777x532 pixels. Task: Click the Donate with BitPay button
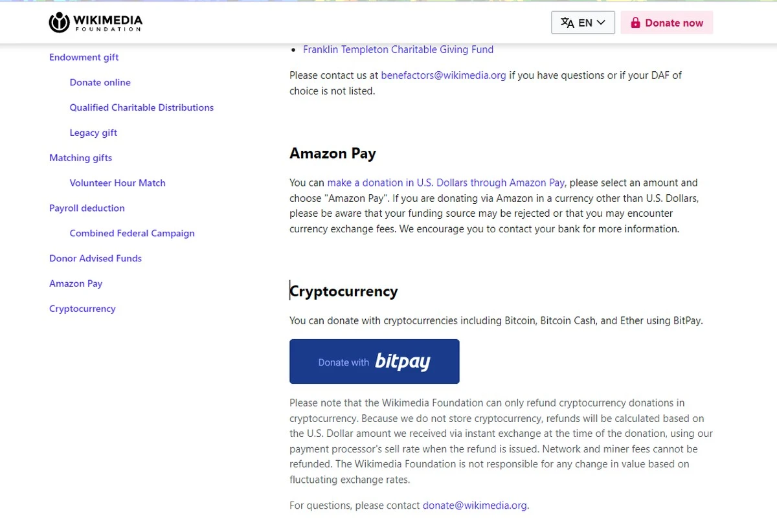374,362
